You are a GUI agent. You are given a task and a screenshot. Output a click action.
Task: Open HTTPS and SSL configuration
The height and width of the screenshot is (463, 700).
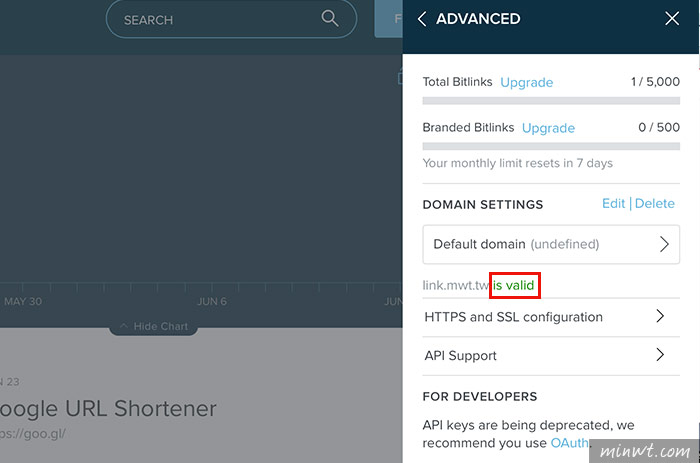(x=551, y=317)
